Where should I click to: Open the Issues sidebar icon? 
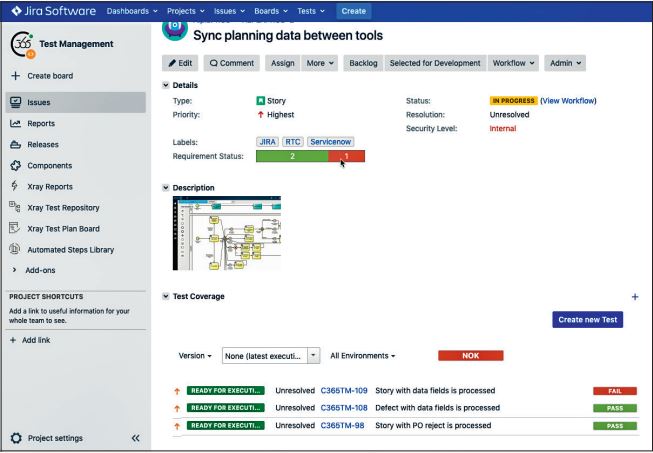[x=17, y=101]
